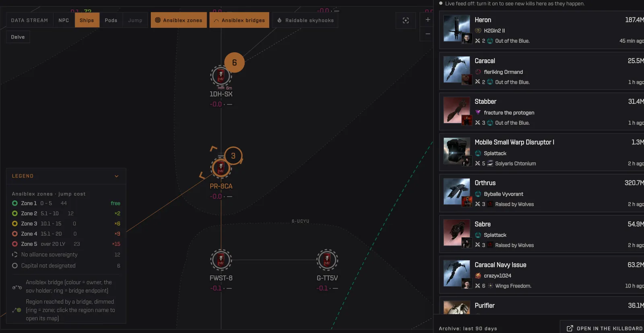Click crazyx1024 corporation icon
644x333 pixels.
[478, 276]
